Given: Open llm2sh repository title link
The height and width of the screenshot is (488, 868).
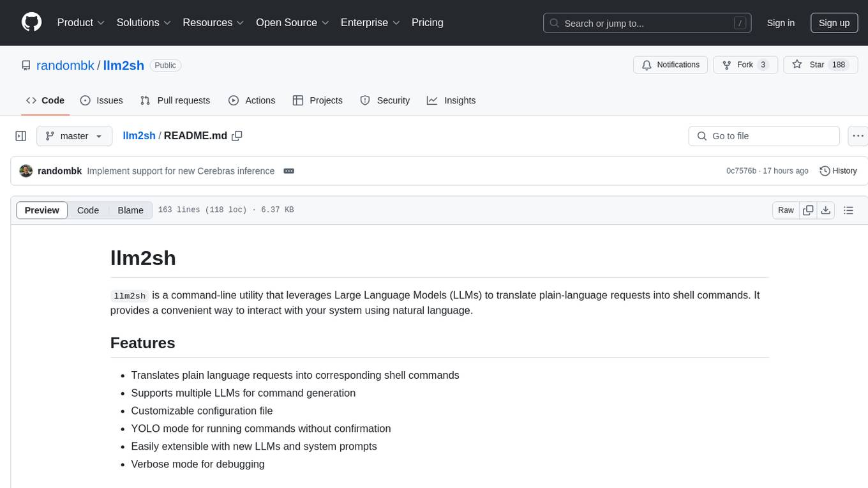Looking at the screenshot, I should [124, 65].
